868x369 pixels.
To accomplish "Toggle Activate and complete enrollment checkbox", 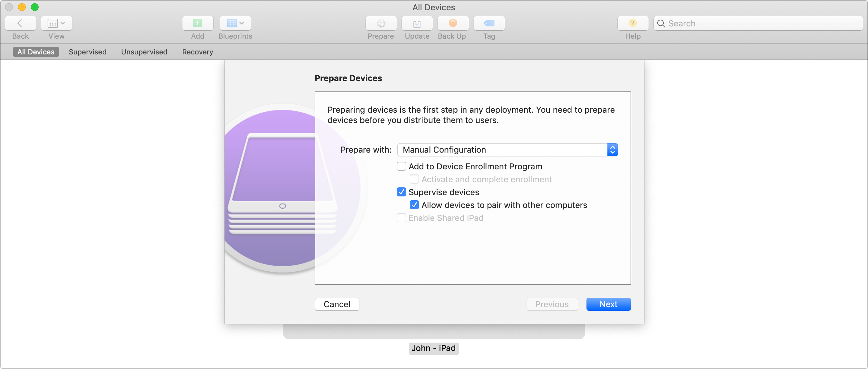I will pos(414,179).
